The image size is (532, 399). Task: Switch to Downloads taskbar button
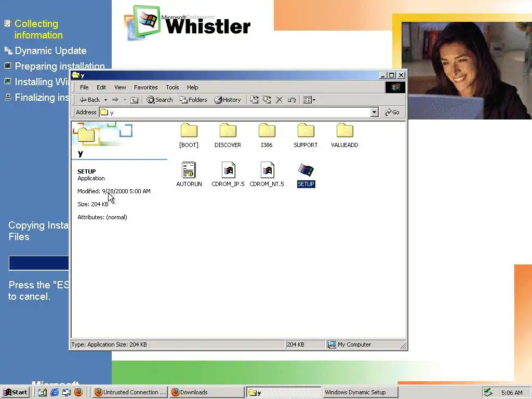point(207,392)
